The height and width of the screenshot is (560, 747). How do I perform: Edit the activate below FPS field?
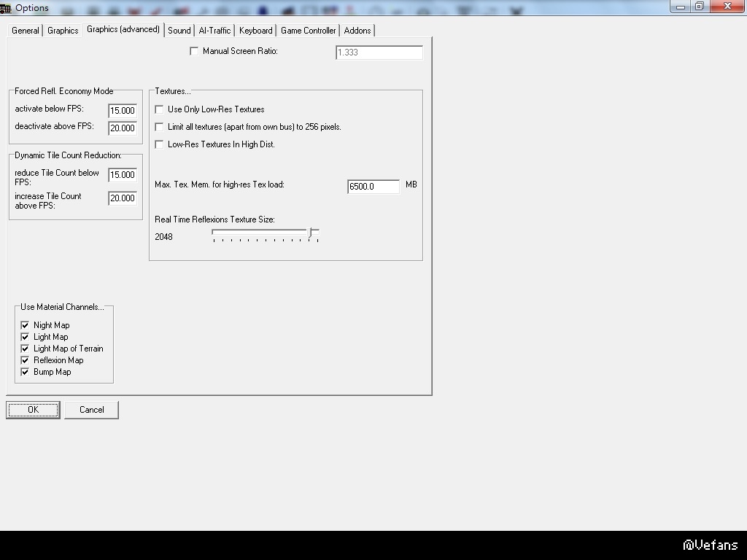pos(123,111)
